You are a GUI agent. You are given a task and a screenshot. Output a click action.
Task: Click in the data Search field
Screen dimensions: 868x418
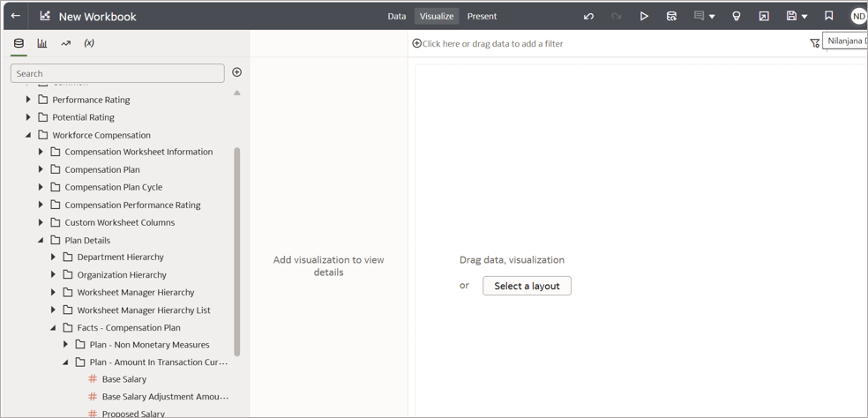(x=117, y=73)
